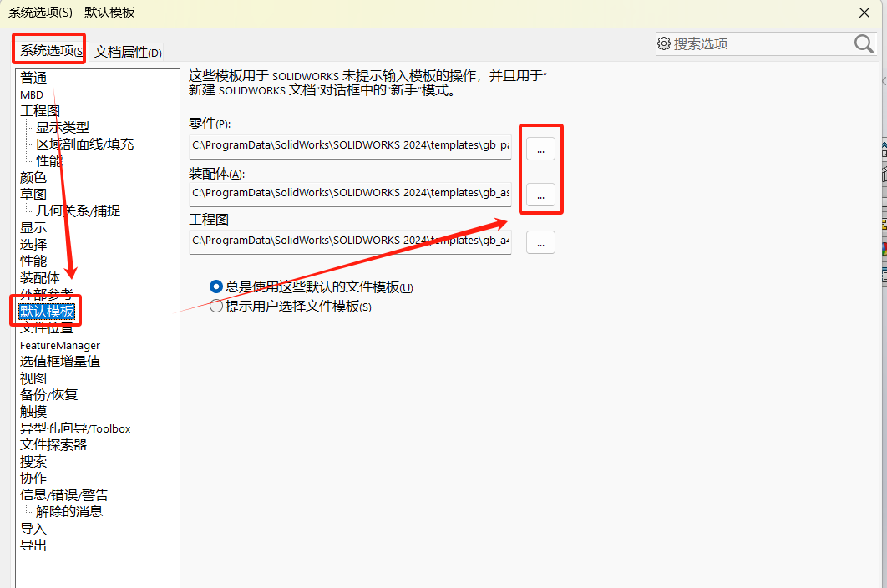Click the search magnifier icon
The image size is (887, 588).
pos(864,43)
